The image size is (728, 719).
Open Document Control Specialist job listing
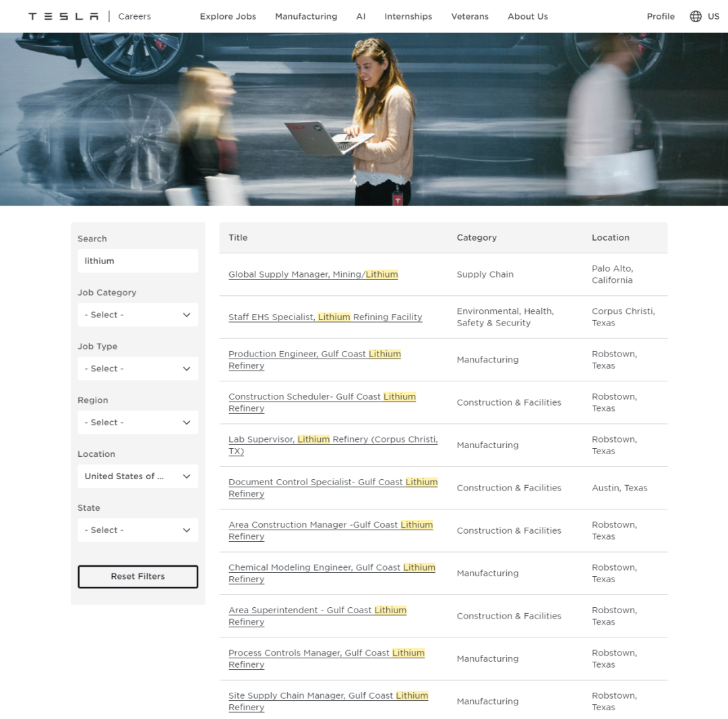coord(332,482)
